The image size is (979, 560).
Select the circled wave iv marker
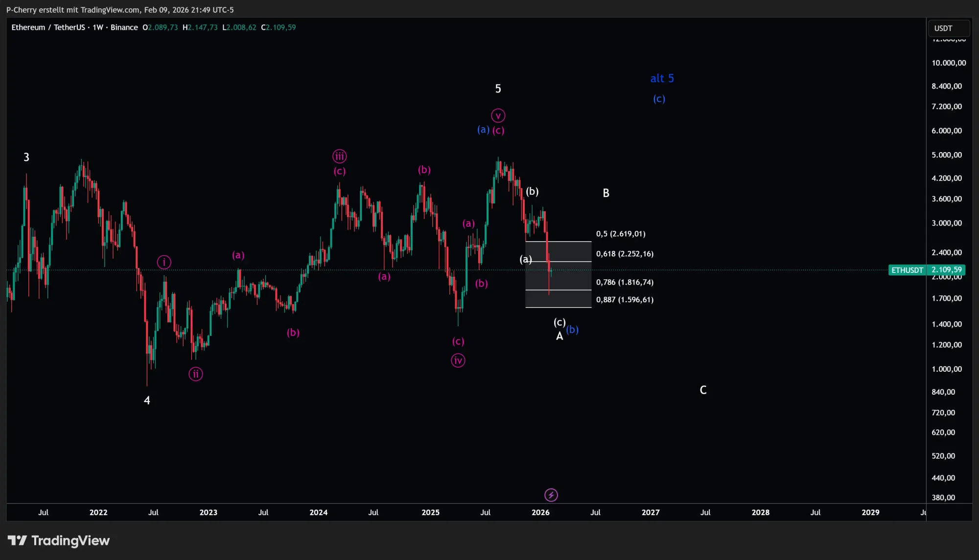tap(458, 360)
